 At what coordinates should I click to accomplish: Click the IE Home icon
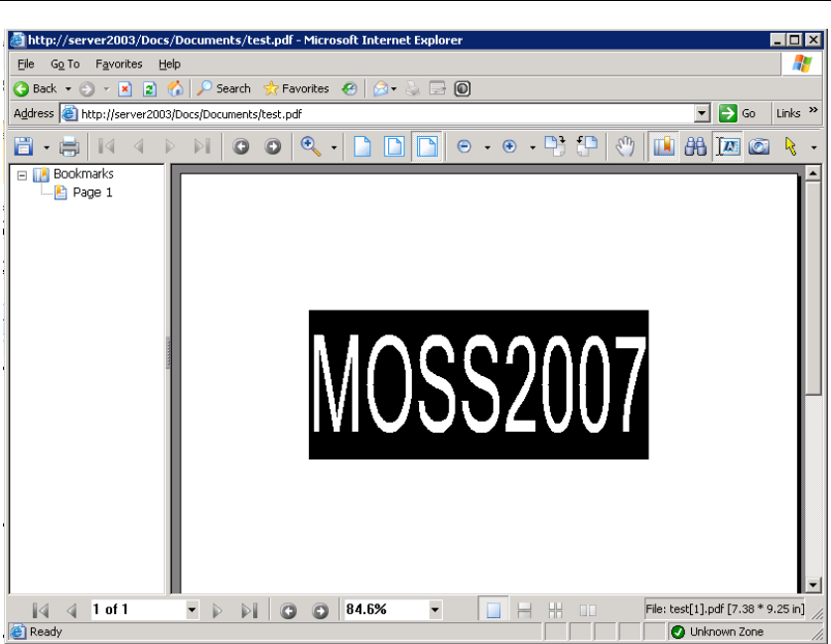pos(175,88)
